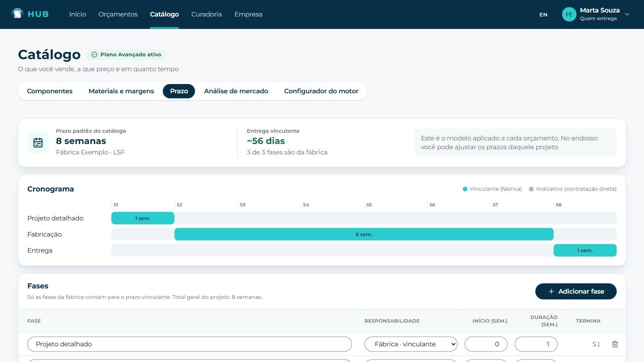Image resolution: width=644 pixels, height=362 pixels.
Task: Click '3 de 3 fases são da fábrica'
Action: [287, 152]
